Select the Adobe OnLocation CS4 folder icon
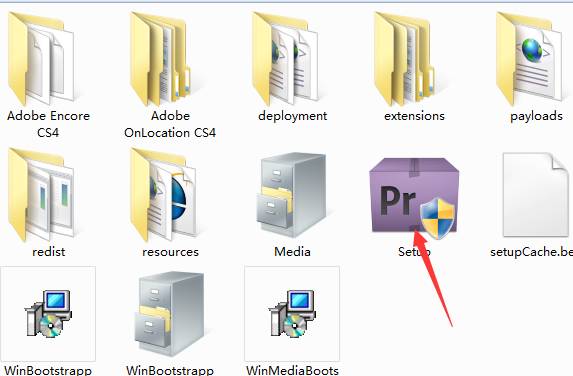The width and height of the screenshot is (573, 376). 160,58
